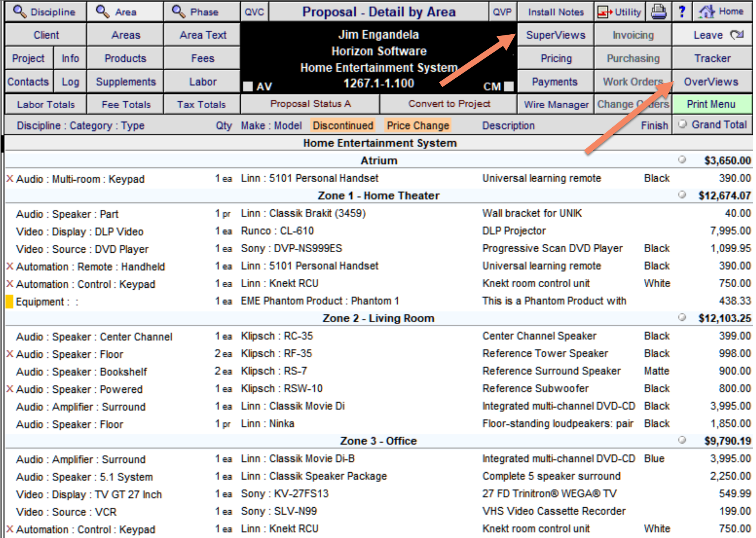
Task: Select the Runco CL-610 DLP Projector row
Action: tap(379, 231)
